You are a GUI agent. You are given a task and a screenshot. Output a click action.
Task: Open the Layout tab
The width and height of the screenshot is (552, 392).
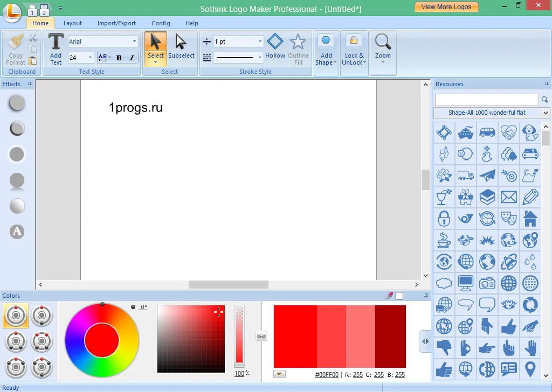pyautogui.click(x=73, y=23)
